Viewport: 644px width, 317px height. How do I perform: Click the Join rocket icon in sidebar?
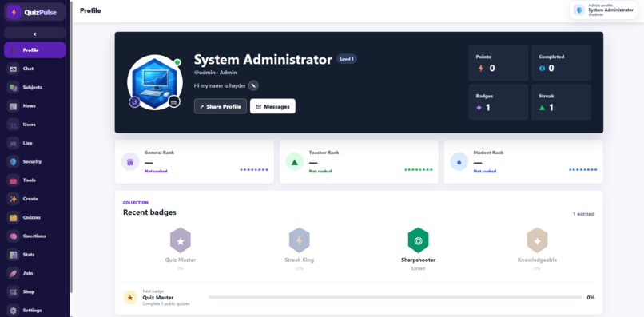click(x=14, y=273)
